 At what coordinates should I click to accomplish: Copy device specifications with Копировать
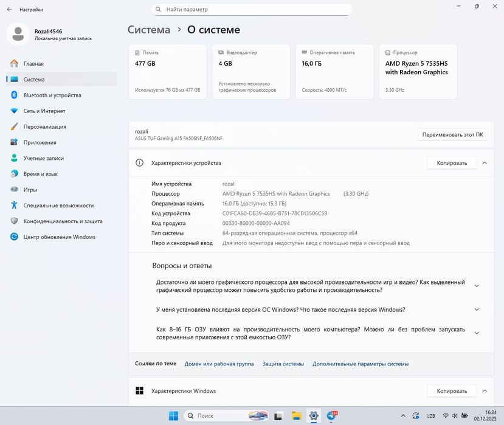[452, 163]
